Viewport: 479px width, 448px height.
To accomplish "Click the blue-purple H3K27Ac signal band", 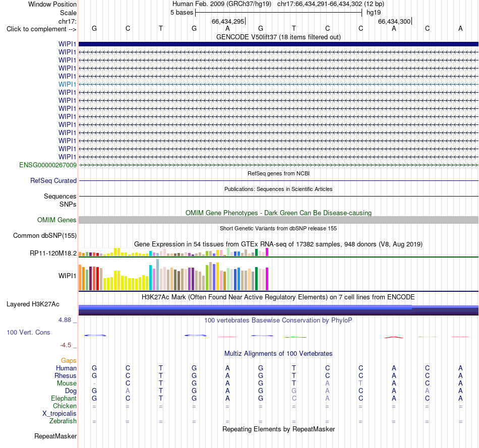I will [278, 310].
